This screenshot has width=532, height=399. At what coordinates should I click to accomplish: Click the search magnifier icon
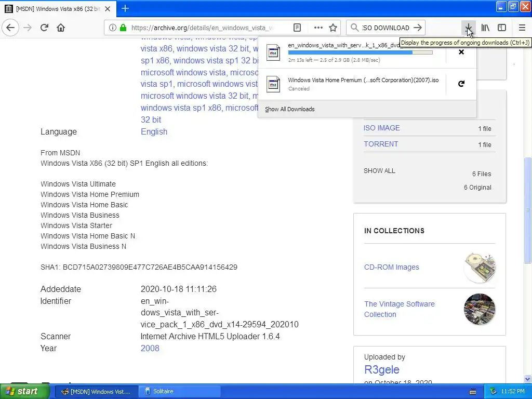[x=354, y=28]
